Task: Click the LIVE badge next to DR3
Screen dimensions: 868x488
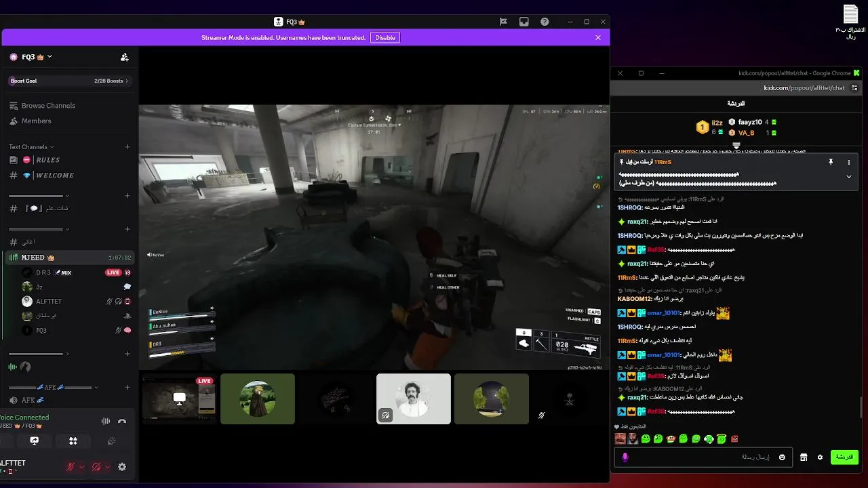Action: [x=113, y=272]
